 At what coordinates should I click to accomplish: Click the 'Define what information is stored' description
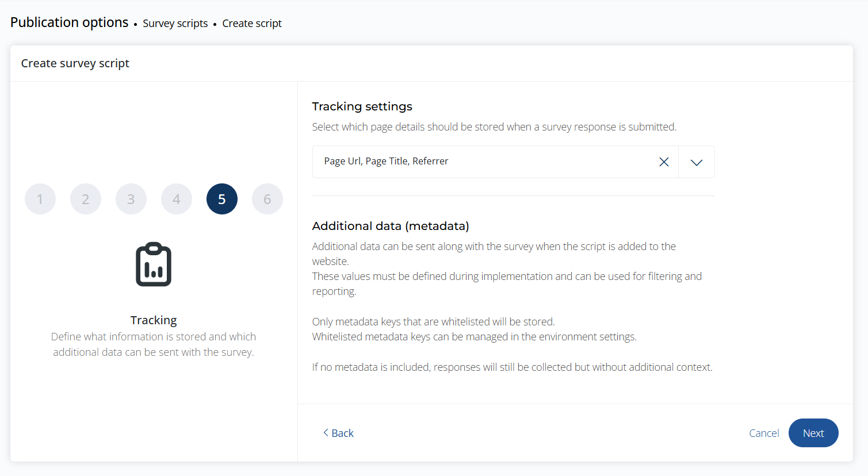pos(154,344)
